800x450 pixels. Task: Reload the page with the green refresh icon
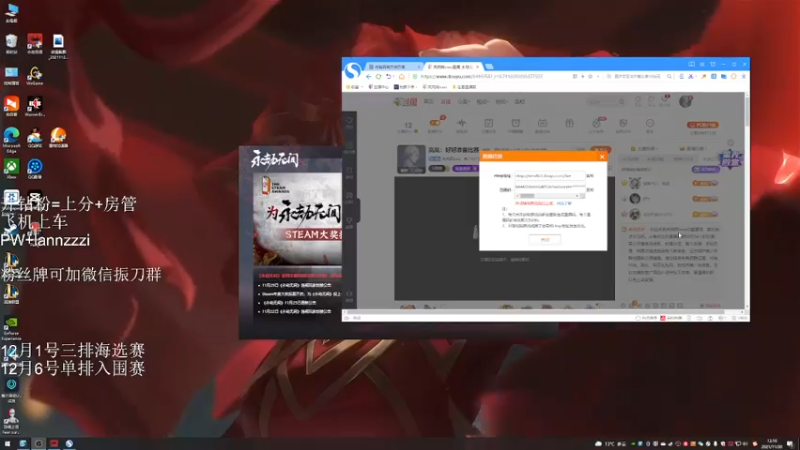point(378,77)
